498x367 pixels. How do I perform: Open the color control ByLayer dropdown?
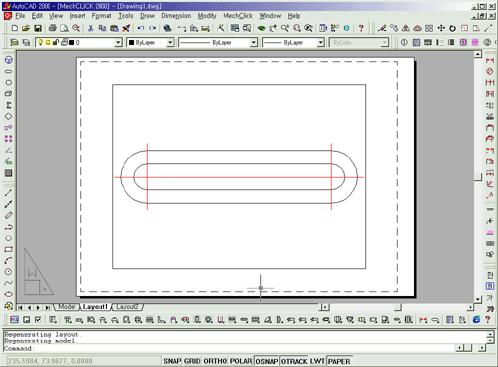[150, 42]
